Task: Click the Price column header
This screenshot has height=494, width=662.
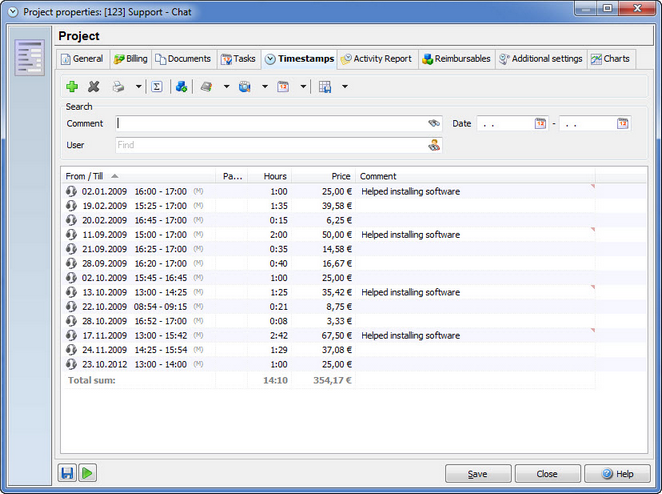Action: pyautogui.click(x=323, y=176)
